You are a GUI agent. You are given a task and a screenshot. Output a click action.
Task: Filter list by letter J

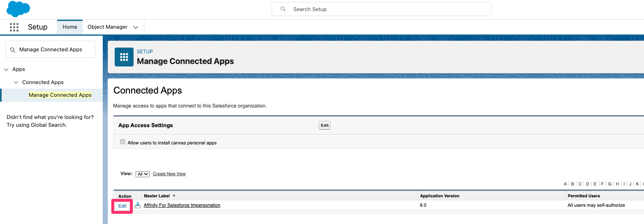pyautogui.click(x=630, y=184)
